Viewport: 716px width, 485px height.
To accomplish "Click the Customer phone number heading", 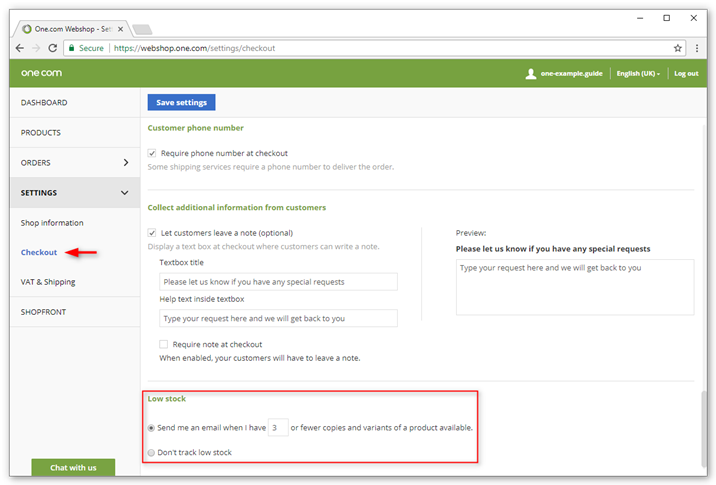I will click(195, 128).
